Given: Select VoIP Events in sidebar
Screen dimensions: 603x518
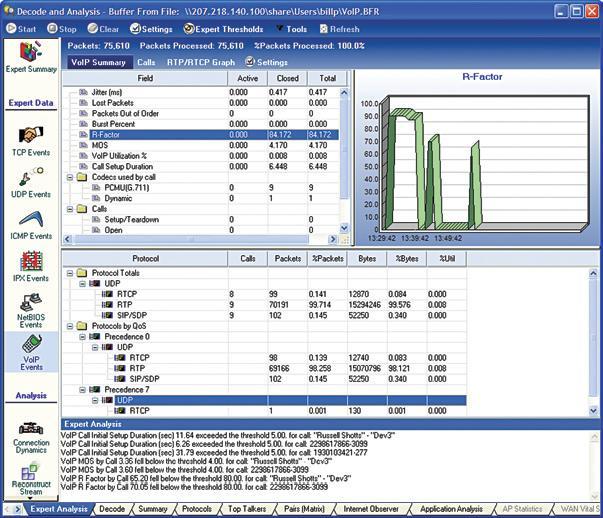Looking at the screenshot, I should tap(32, 352).
